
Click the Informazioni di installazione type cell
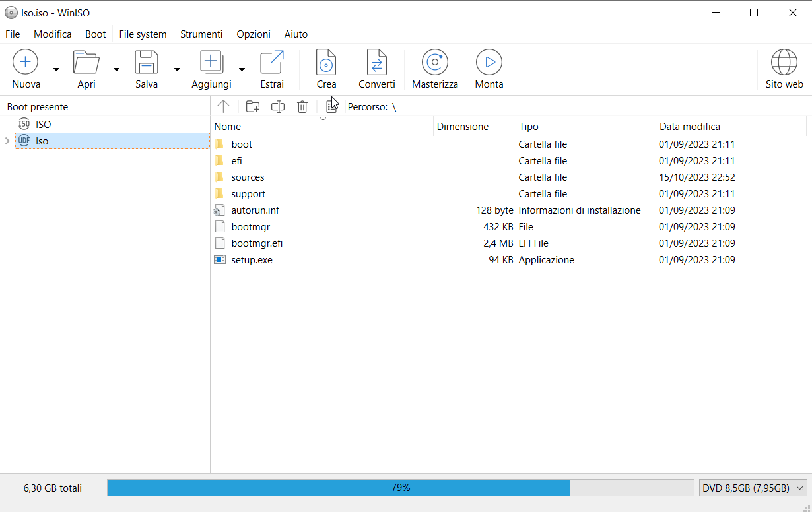point(580,210)
